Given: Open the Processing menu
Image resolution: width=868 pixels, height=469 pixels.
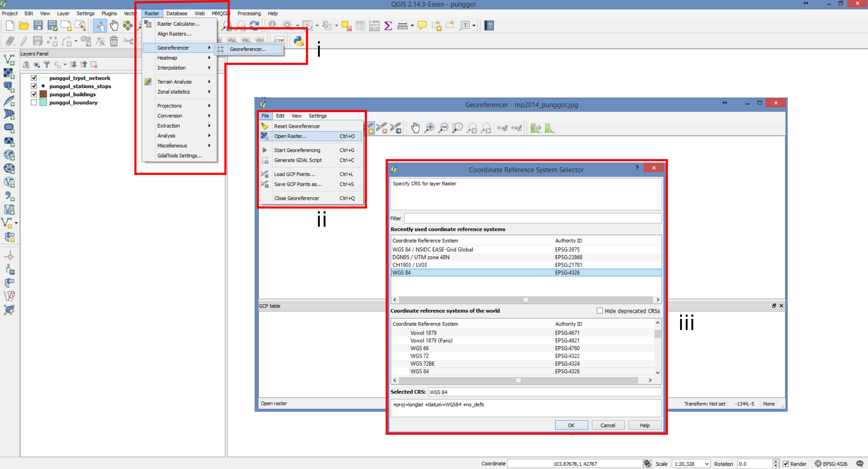Looking at the screenshot, I should click(x=249, y=14).
